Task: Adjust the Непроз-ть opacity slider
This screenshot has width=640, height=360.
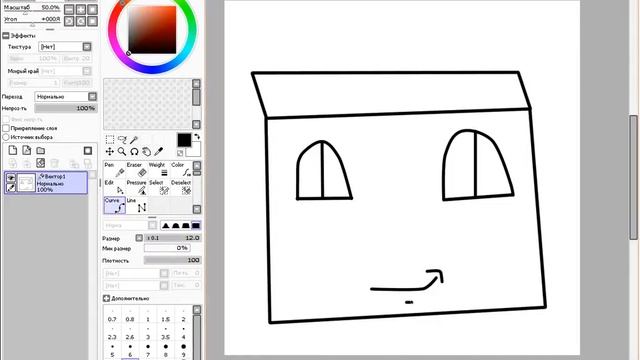Action: [x=66, y=108]
